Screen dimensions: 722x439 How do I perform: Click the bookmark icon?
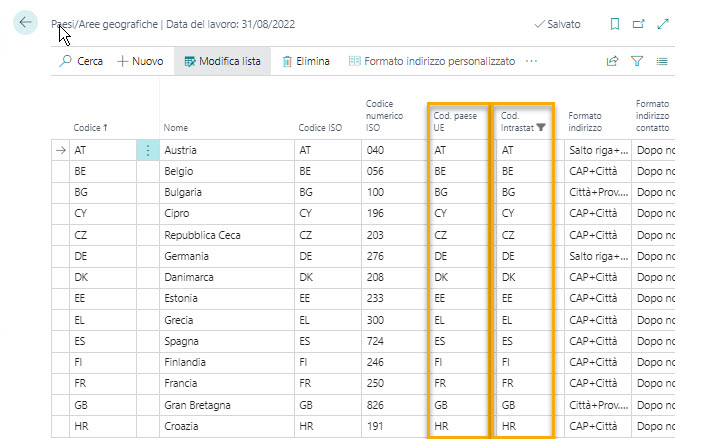615,24
